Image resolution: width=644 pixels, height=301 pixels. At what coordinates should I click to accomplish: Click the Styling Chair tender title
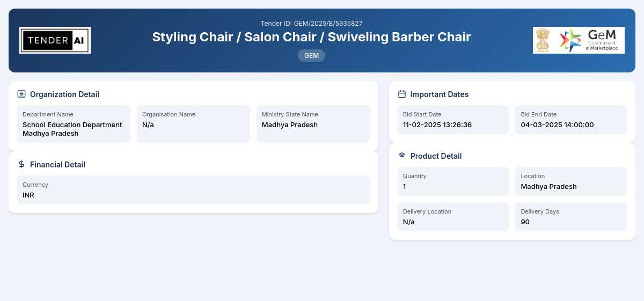tap(311, 37)
